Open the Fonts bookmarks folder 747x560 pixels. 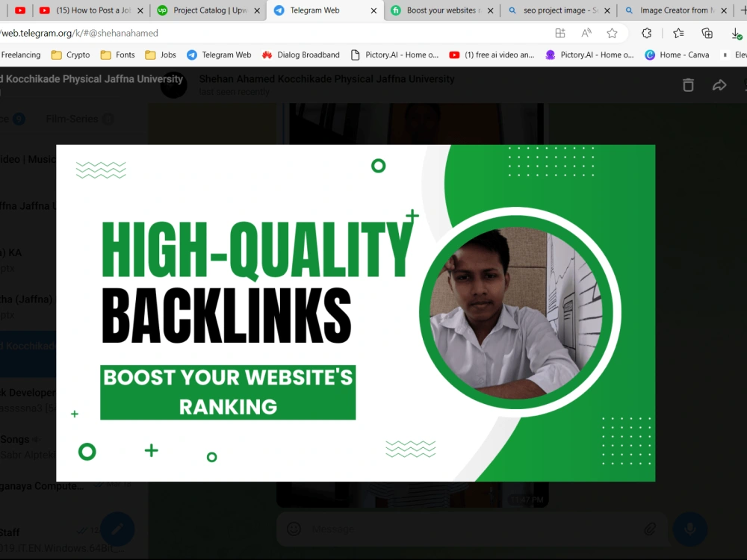[118, 55]
